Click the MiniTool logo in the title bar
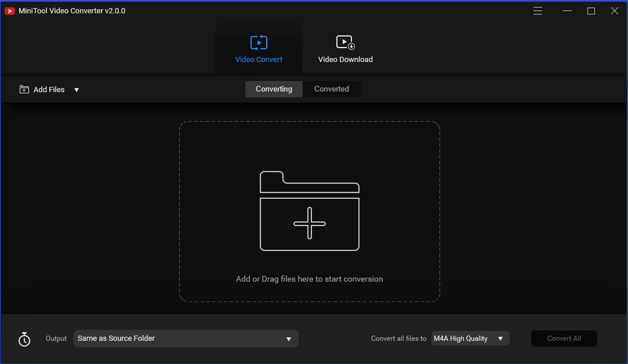 click(x=9, y=10)
